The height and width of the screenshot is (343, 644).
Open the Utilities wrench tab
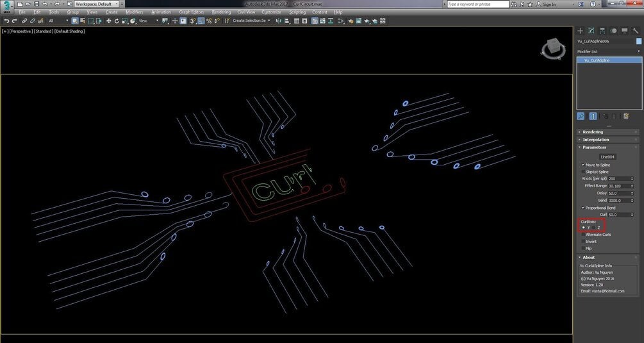pyautogui.click(x=636, y=31)
